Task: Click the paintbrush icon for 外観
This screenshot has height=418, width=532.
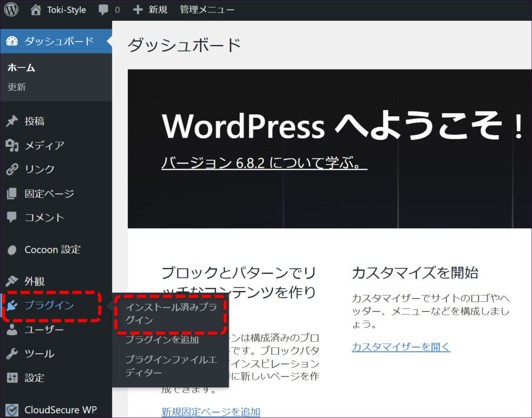Action: 12,281
